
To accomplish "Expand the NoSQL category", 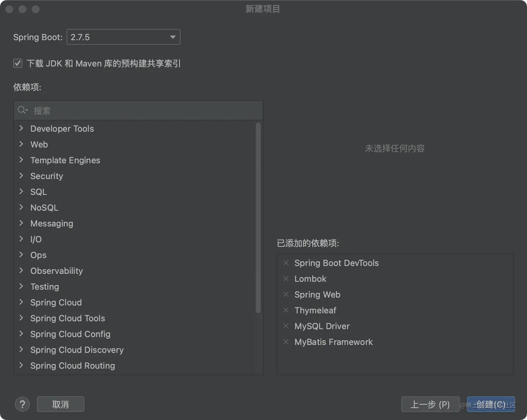I will [21, 207].
